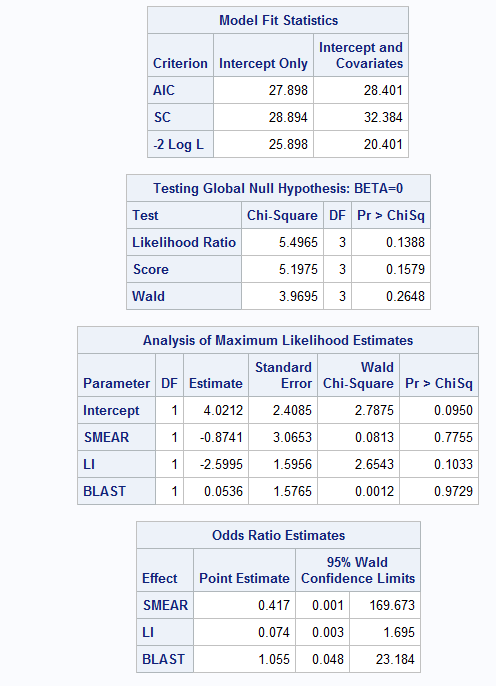
Task: Select the AIC criterion row label
Action: click(x=164, y=90)
